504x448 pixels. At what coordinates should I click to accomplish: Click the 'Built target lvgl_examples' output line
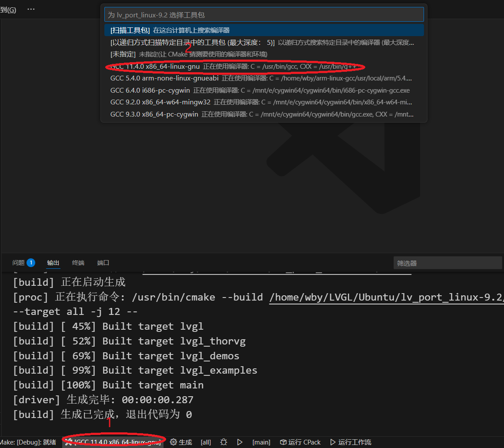click(x=135, y=370)
